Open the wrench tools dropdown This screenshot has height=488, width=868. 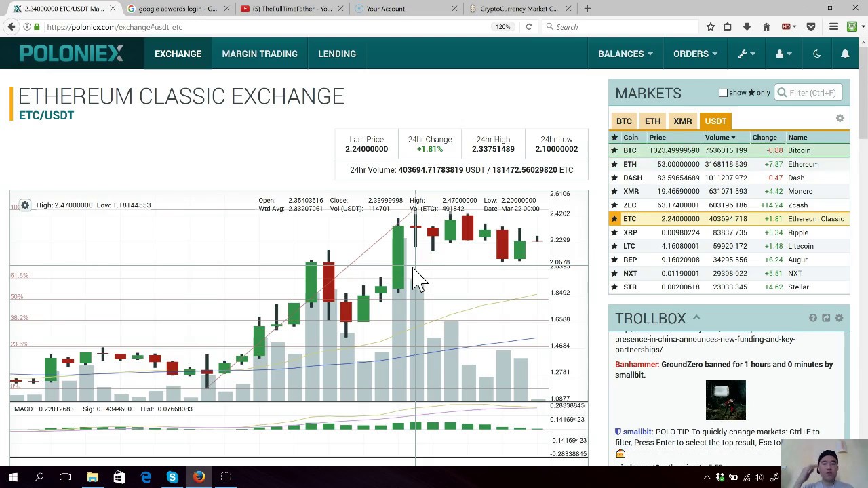click(x=747, y=54)
